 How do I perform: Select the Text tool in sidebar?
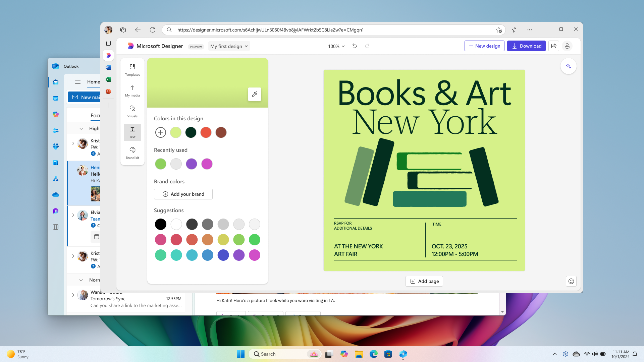[x=132, y=132]
